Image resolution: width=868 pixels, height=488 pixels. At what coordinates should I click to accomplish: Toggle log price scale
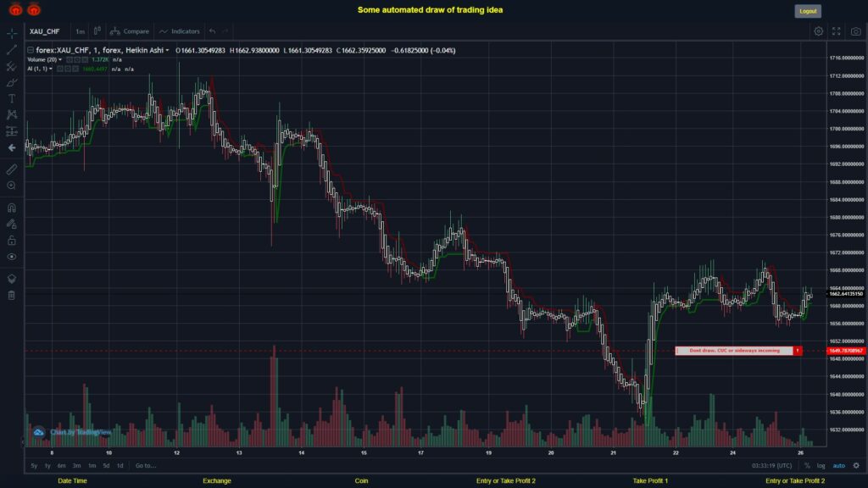pyautogui.click(x=821, y=466)
